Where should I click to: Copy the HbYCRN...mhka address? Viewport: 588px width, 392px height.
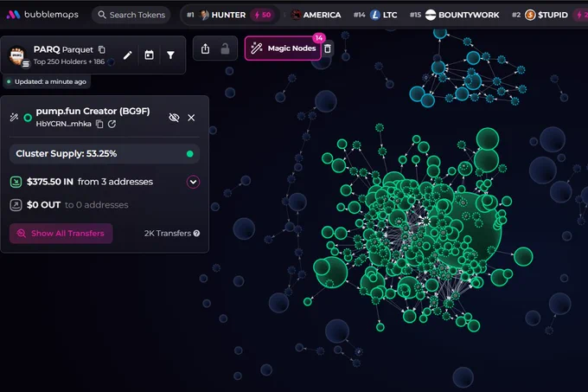(99, 124)
